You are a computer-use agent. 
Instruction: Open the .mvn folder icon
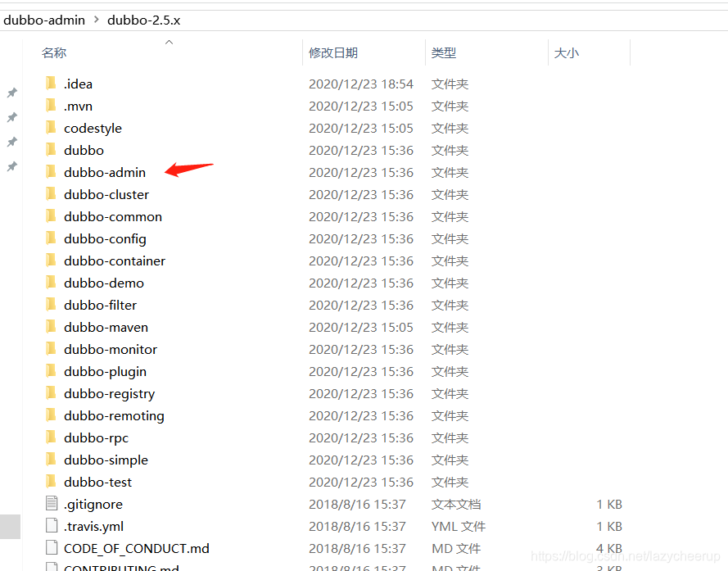[51, 106]
